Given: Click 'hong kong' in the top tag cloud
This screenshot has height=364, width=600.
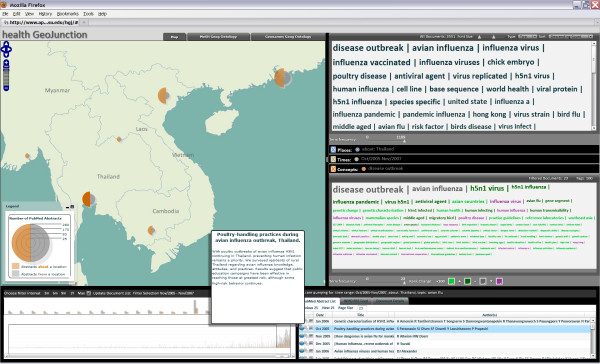Looking at the screenshot, I should pyautogui.click(x=489, y=114).
